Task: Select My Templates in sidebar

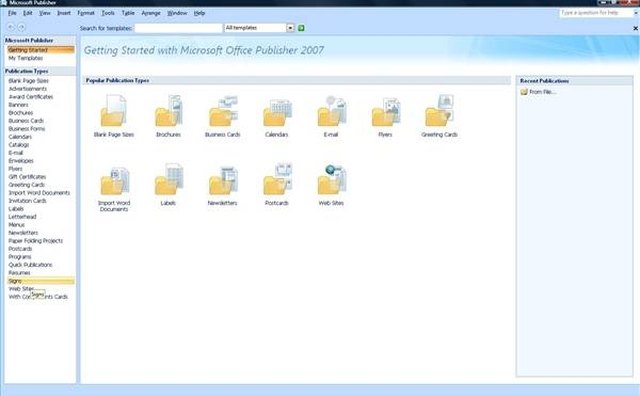Action: (x=25, y=58)
